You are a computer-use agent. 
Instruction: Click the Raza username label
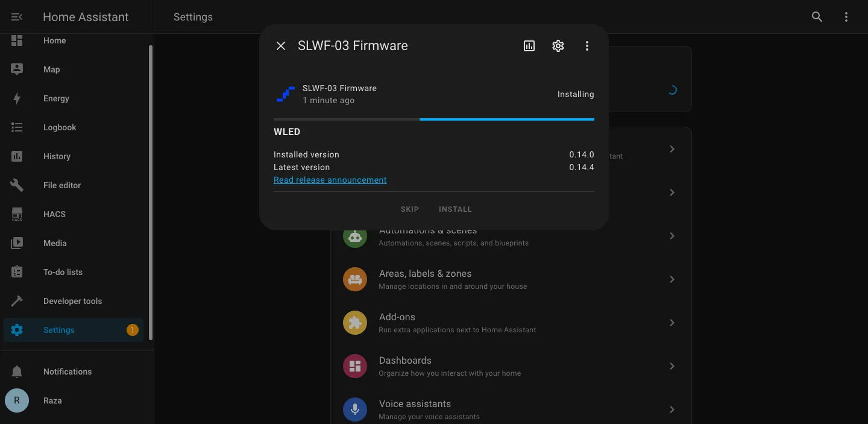(52, 400)
